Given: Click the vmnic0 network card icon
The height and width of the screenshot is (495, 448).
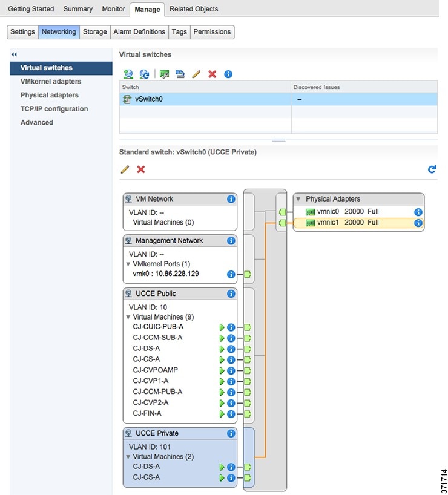Looking at the screenshot, I should tap(310, 212).
